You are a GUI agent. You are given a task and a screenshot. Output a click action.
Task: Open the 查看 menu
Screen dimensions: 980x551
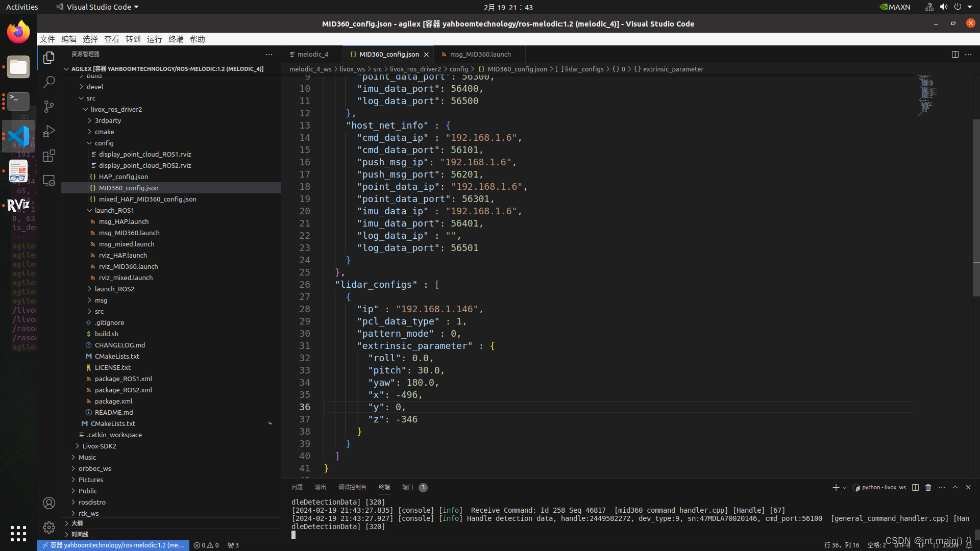coord(112,39)
